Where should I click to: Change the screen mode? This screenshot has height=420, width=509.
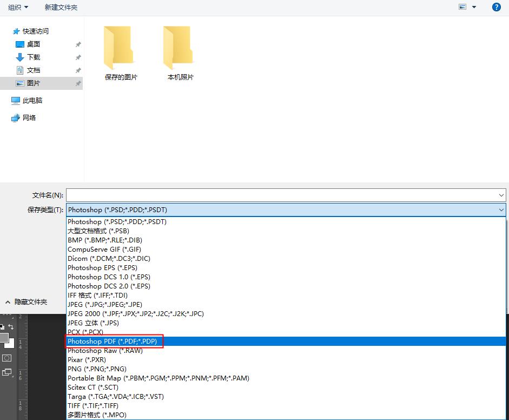point(8,373)
